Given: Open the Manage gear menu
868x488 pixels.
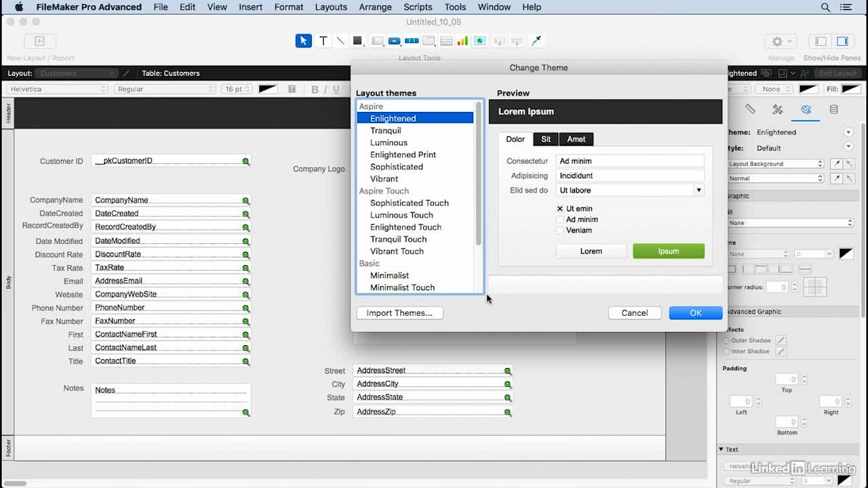Looking at the screenshot, I should point(781,41).
